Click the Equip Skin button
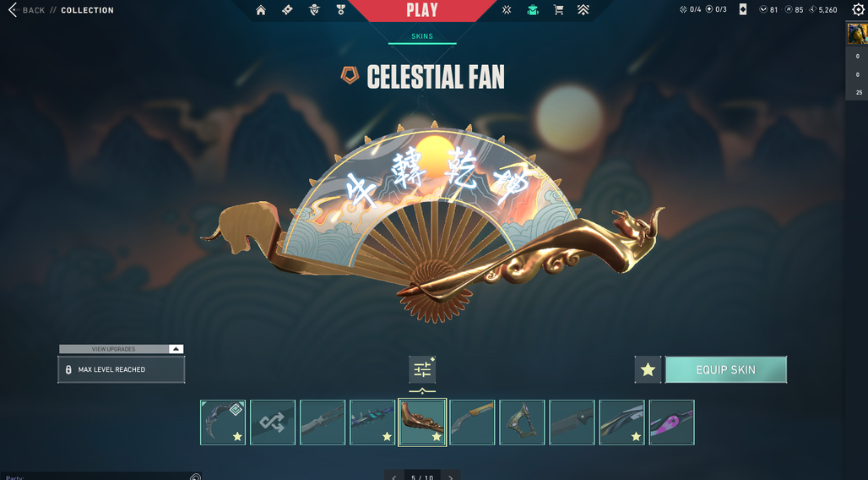Screen dimensions: 868x480 click(726, 369)
